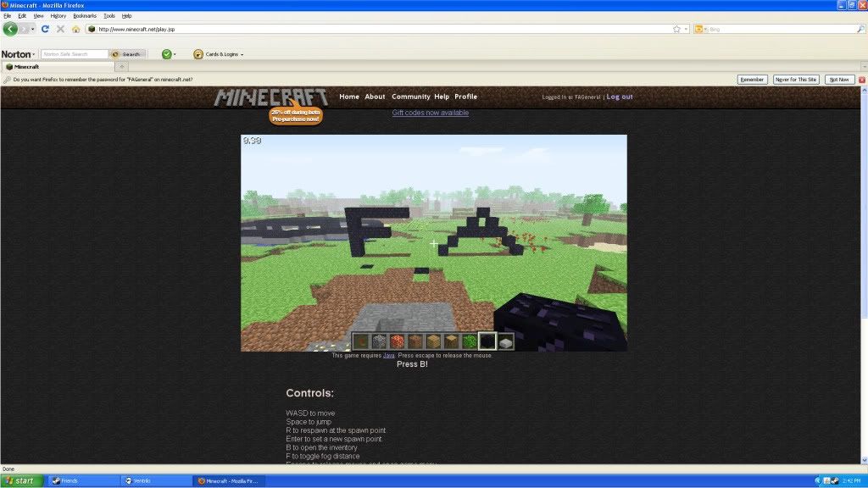Open the Community nav link

click(x=411, y=97)
